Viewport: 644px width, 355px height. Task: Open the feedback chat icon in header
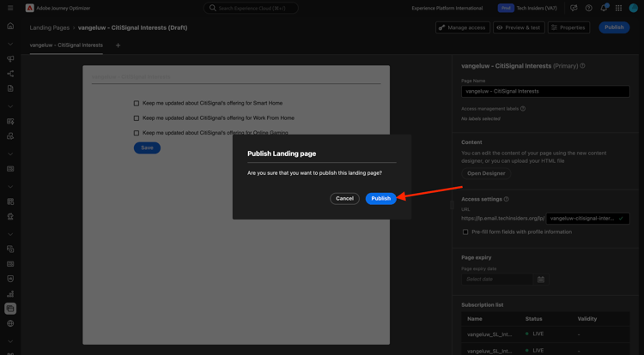[574, 8]
